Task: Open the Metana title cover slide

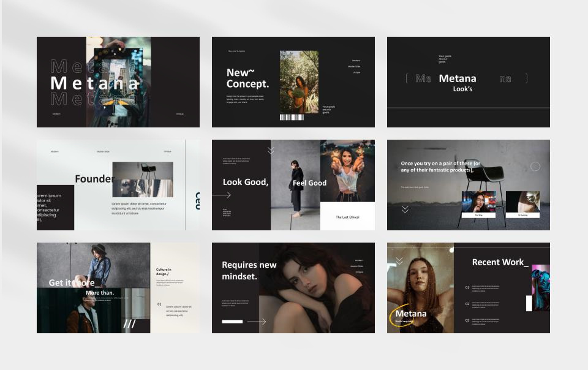Action: (x=118, y=82)
